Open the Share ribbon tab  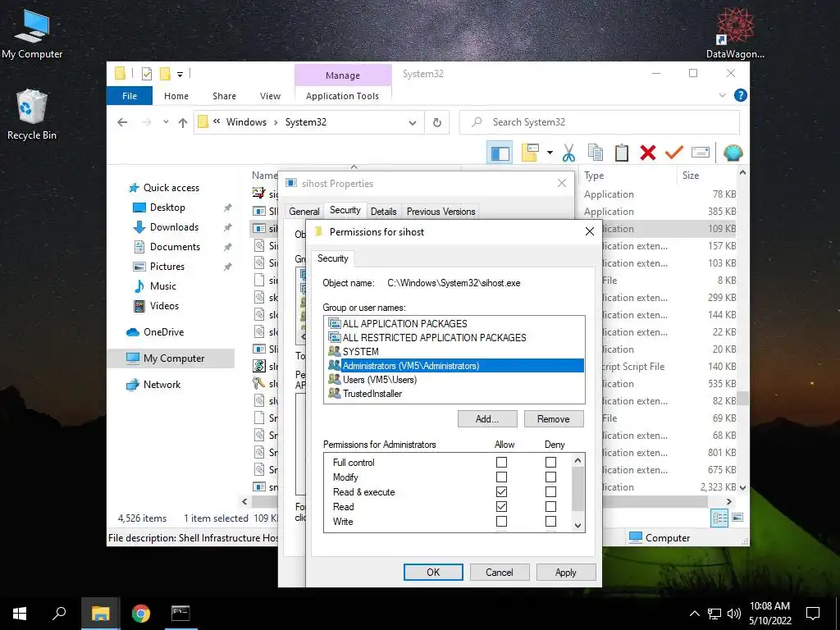[x=224, y=96]
